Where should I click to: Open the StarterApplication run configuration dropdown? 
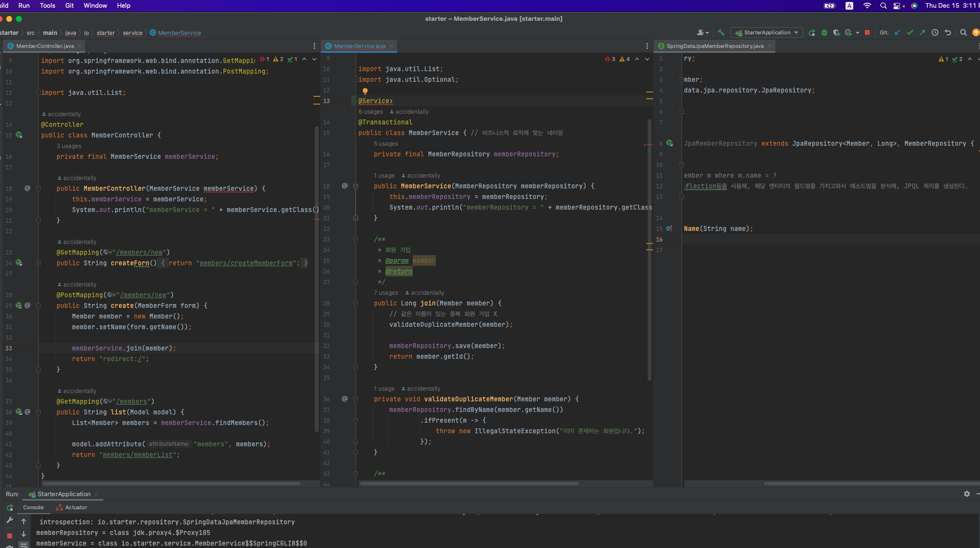766,32
